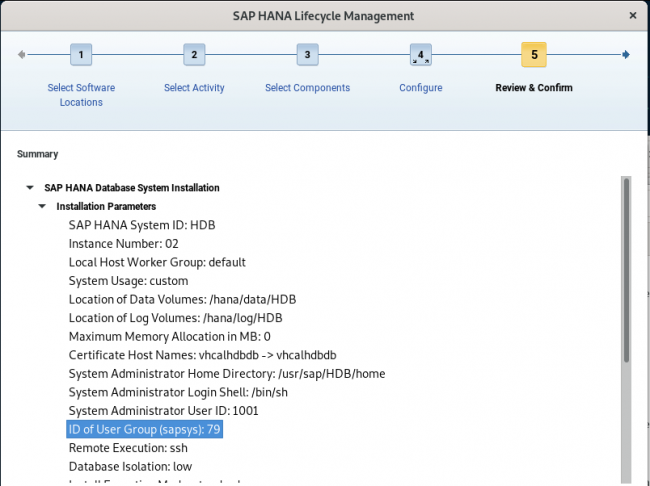Open the Select Activity step link
Viewport: 650px width, 486px height.
(x=194, y=88)
